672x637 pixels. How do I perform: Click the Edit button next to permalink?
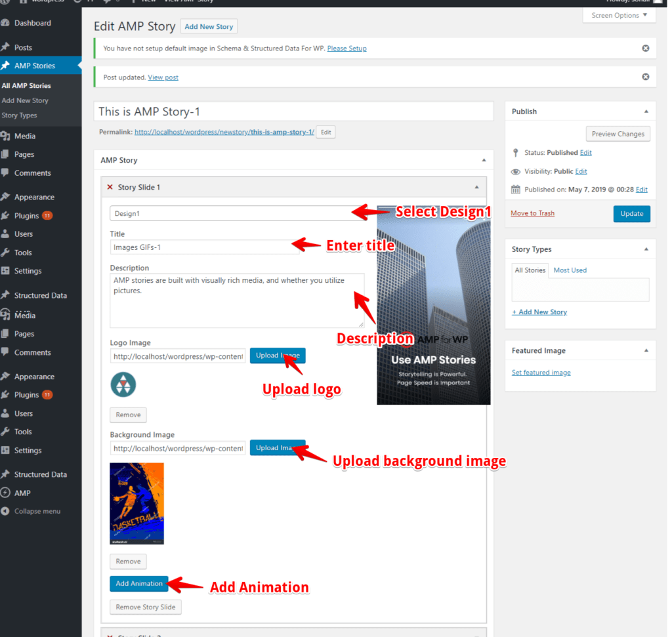325,133
